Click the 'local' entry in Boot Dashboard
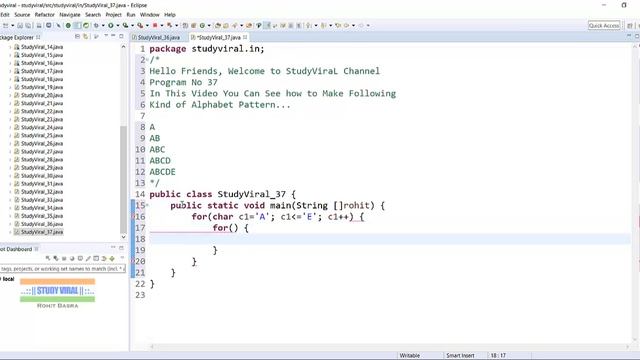This screenshot has height=360, width=640. pos(8,279)
